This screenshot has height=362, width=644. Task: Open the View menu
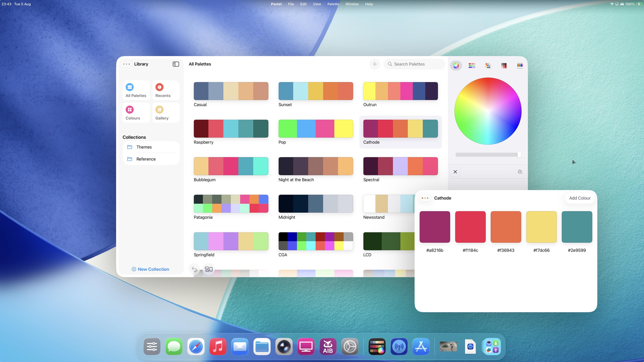point(317,4)
